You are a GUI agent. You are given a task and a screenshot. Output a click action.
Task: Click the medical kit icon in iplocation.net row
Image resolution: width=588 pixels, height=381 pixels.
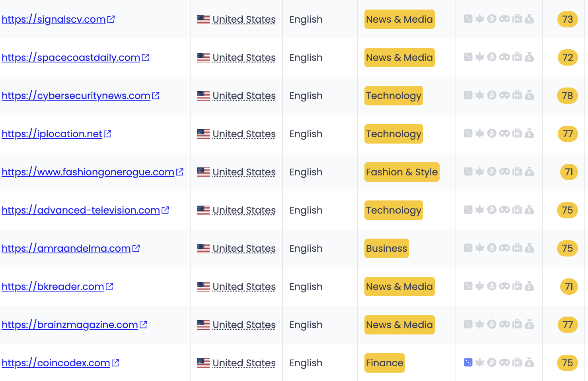tap(517, 133)
